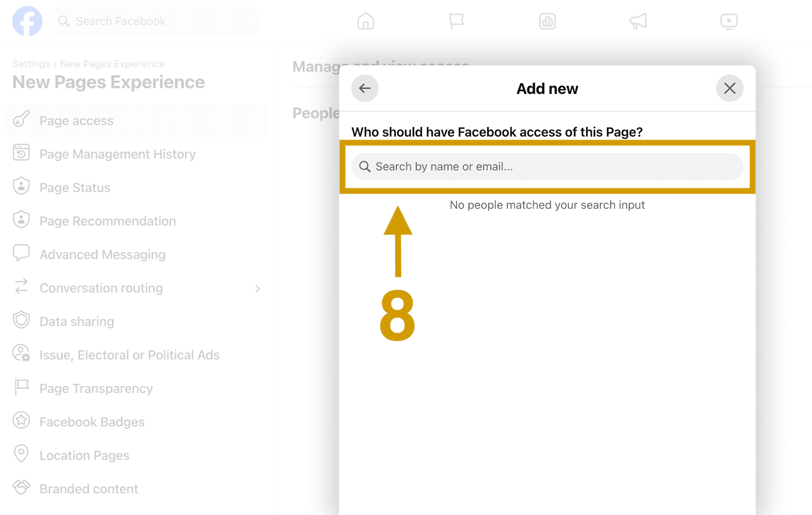Click the Facebook logo icon
812x515 pixels.
tap(27, 21)
